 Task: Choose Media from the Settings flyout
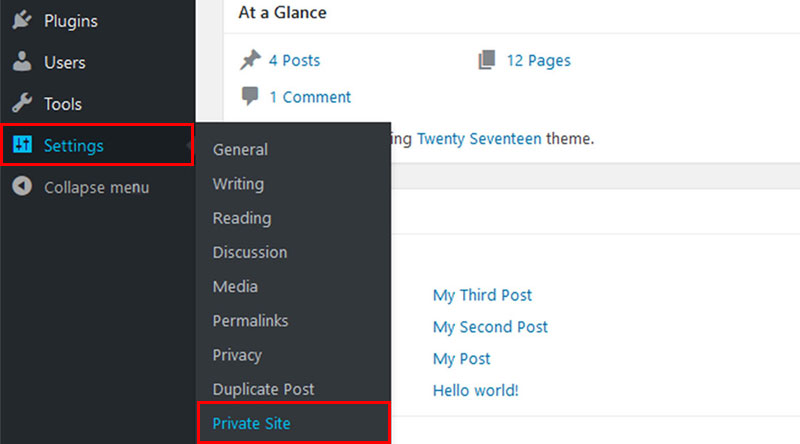[235, 286]
